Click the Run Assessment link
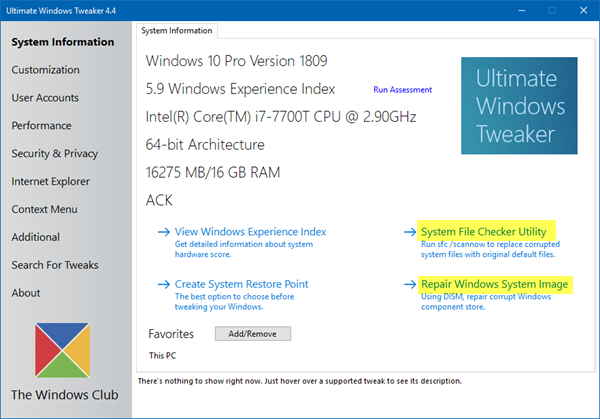Viewport: 600px width, 419px height. [x=403, y=90]
